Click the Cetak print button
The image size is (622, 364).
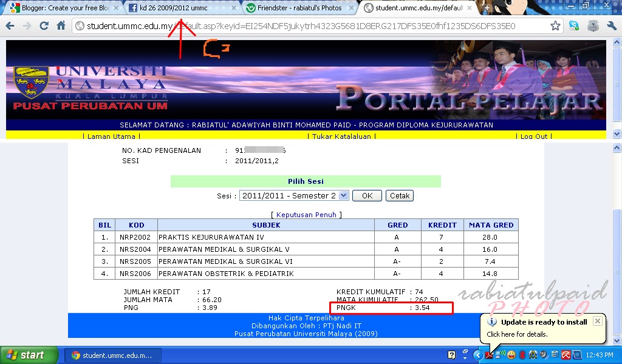coord(400,196)
